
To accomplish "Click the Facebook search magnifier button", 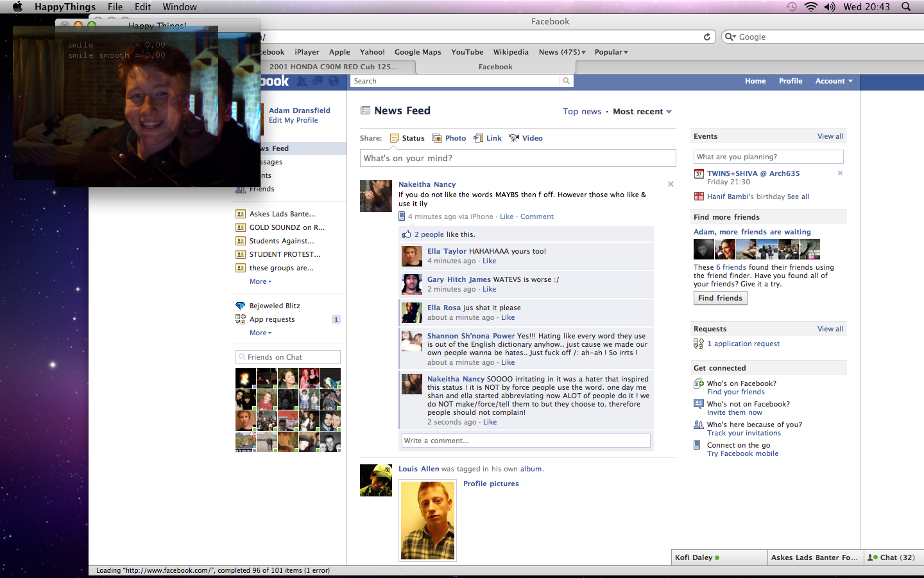I will coord(566,81).
